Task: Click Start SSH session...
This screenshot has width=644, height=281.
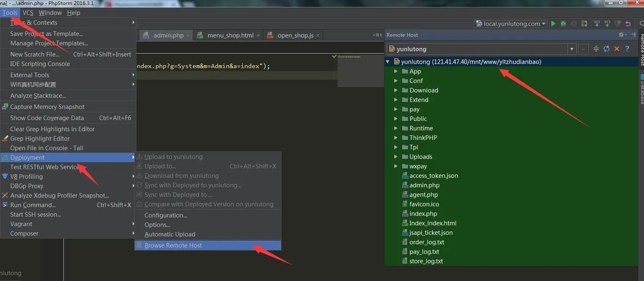Action: click(x=68, y=214)
